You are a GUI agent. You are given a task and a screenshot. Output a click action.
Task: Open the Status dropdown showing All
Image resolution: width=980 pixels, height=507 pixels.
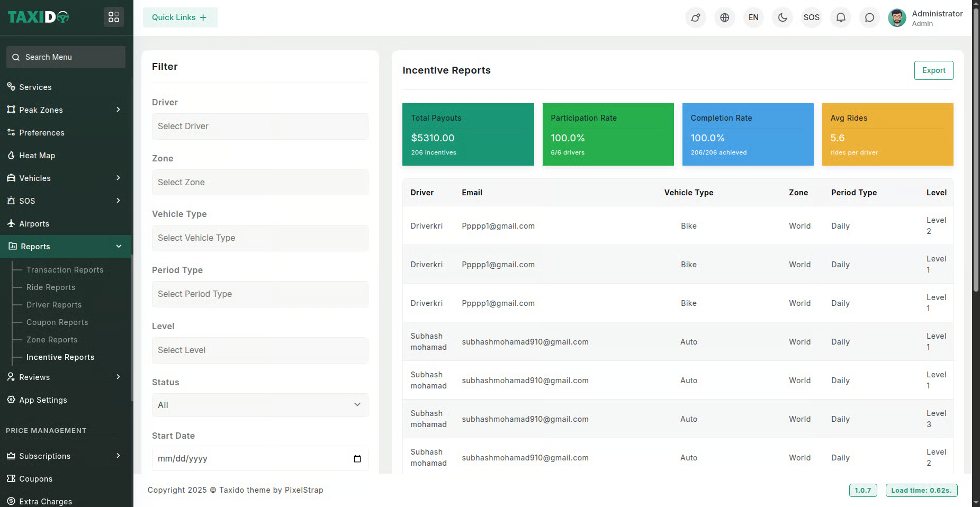pyautogui.click(x=259, y=405)
